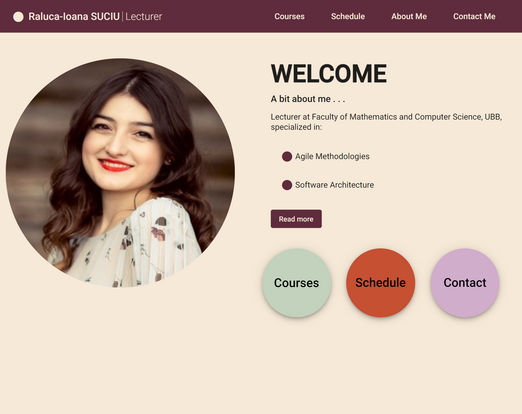
Task: Click the Raluca-Ioana SUCIU site title
Action: [74, 16]
